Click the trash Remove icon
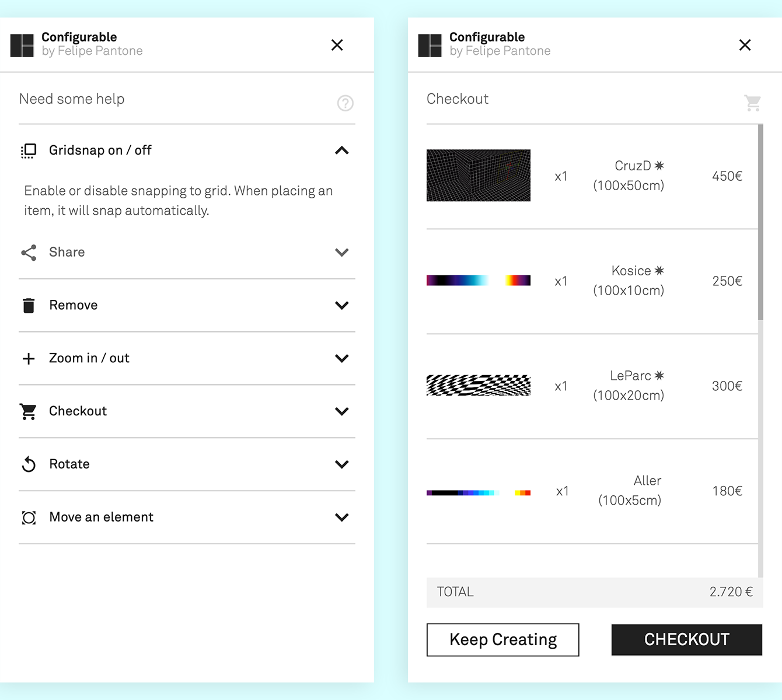This screenshot has height=700, width=782. [28, 305]
